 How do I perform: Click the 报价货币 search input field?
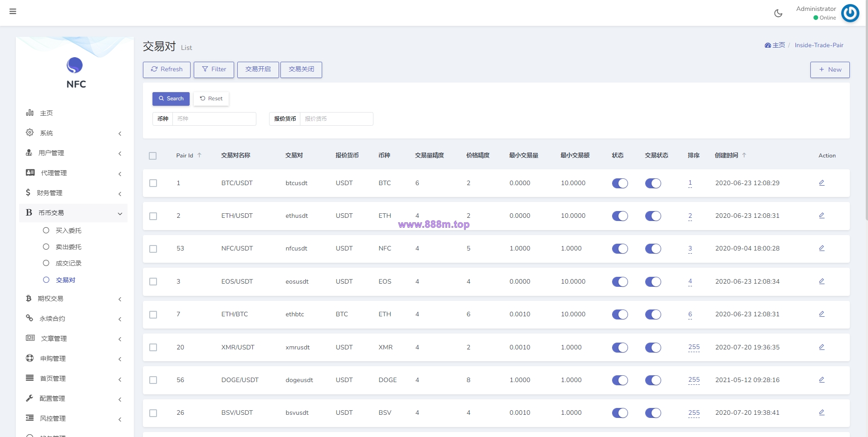click(x=336, y=119)
